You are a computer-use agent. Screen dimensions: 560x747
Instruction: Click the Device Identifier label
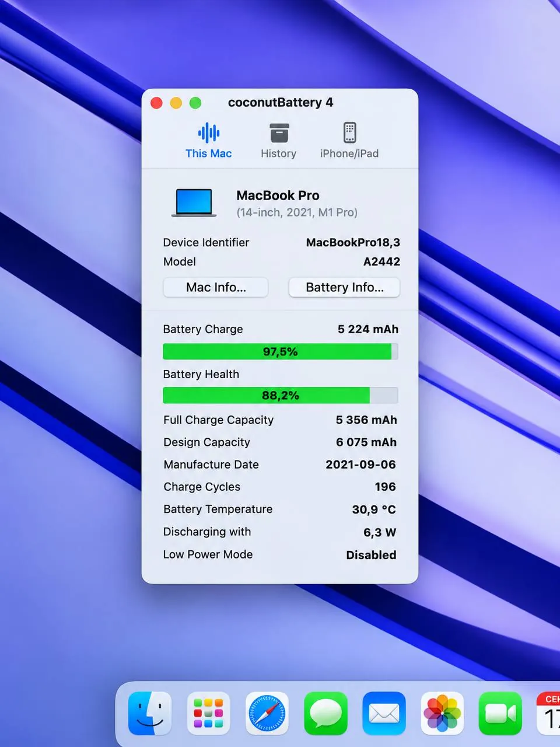pos(206,242)
